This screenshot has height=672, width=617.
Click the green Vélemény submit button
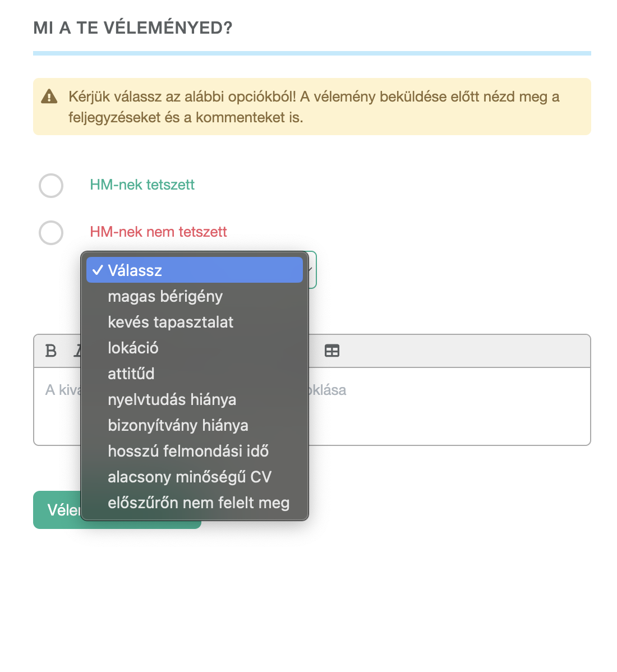(117, 510)
